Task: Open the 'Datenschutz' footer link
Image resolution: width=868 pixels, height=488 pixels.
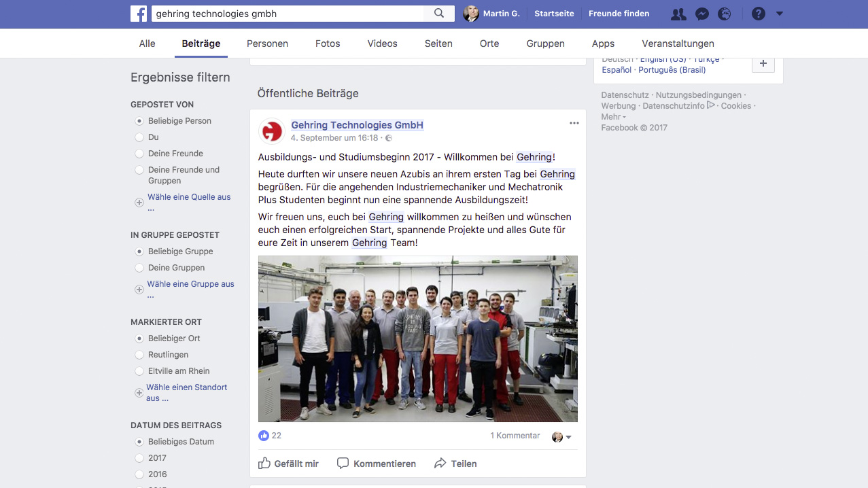Action: tap(625, 95)
